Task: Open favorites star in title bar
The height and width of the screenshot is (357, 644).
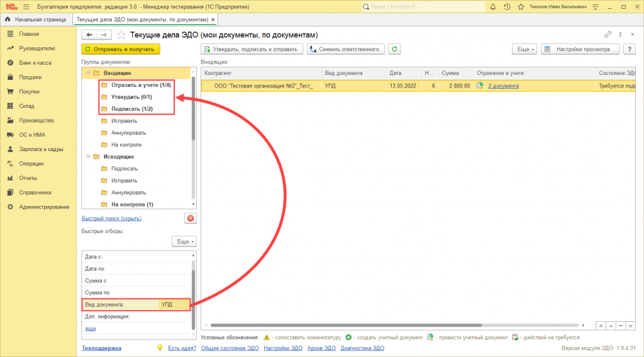Action: click(x=521, y=6)
